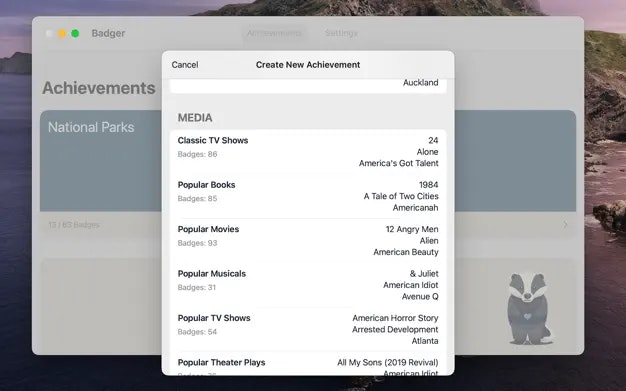
Task: Click the MEDIA section header
Action: pyautogui.click(x=195, y=118)
